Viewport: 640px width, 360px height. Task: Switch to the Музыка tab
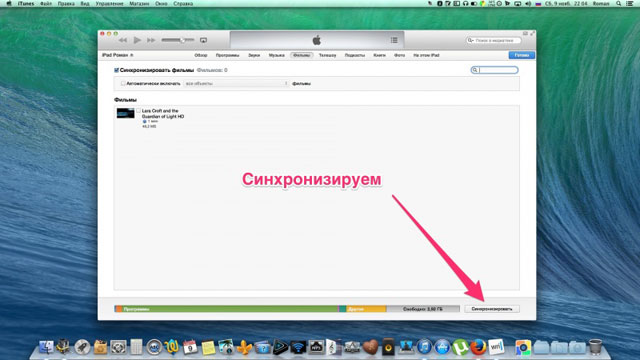(276, 55)
